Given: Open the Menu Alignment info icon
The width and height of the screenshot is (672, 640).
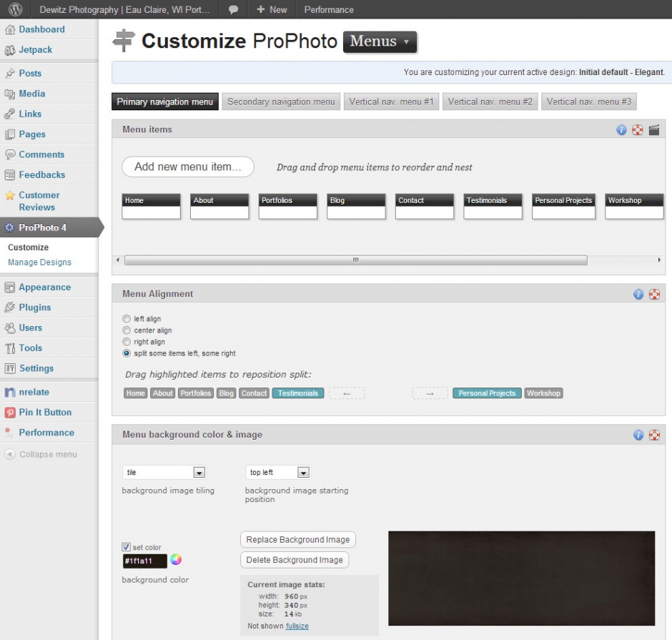Looking at the screenshot, I should (x=638, y=294).
